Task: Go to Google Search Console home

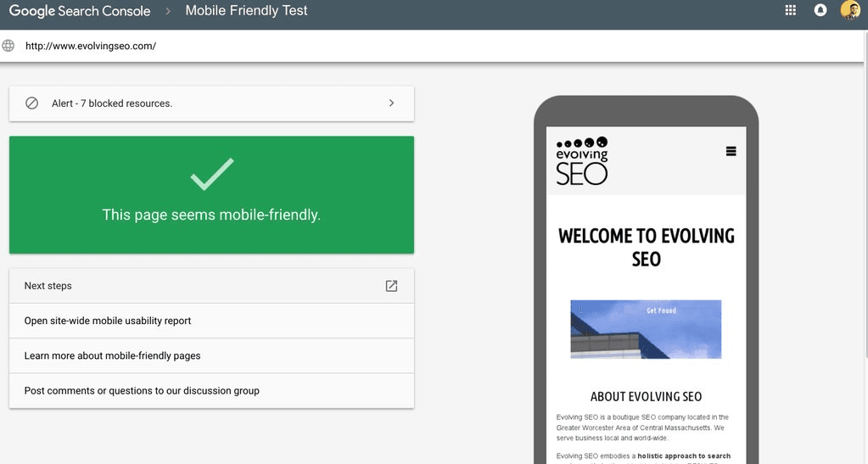Action: (80, 11)
